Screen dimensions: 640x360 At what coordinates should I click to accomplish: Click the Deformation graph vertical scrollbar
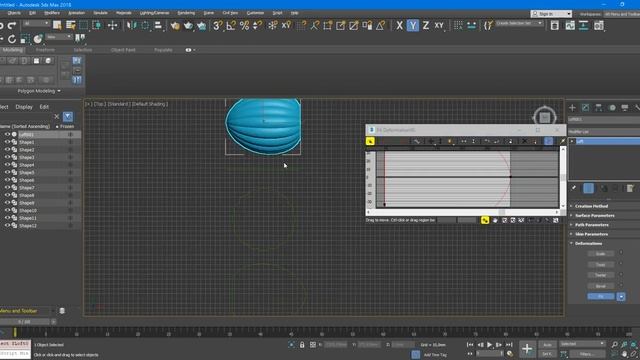tap(563, 178)
